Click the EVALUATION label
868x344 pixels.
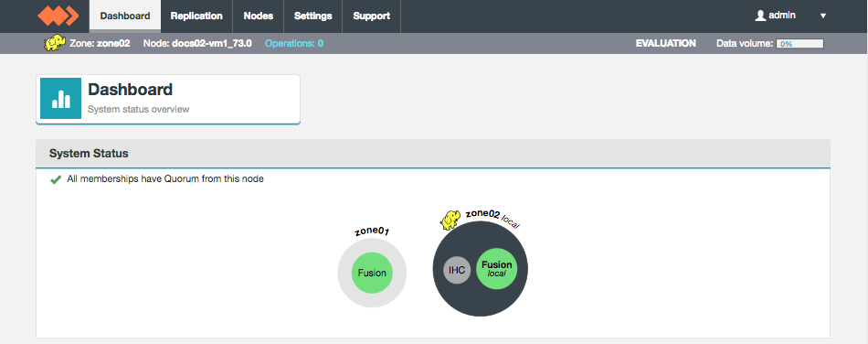(x=666, y=43)
